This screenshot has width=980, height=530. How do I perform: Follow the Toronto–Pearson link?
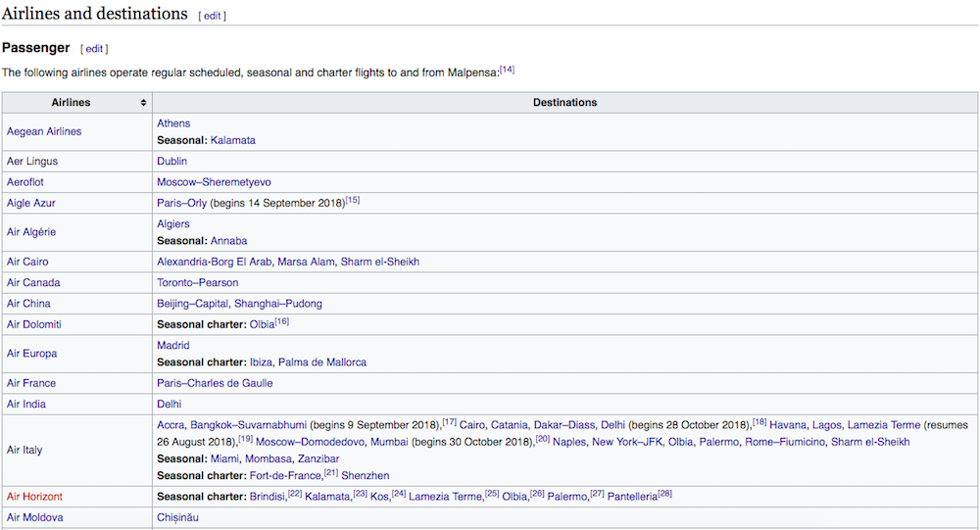coord(198,282)
